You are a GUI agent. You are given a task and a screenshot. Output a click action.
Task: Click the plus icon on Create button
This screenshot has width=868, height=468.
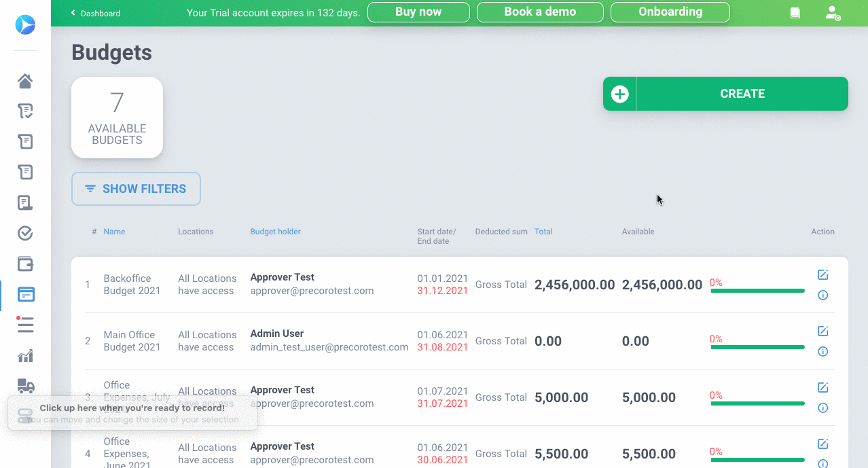point(619,94)
